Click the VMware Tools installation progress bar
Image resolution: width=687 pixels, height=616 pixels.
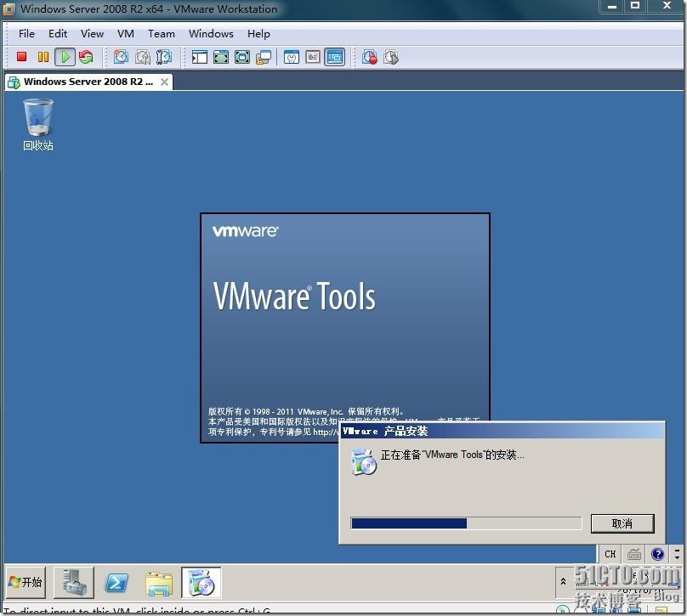point(466,523)
